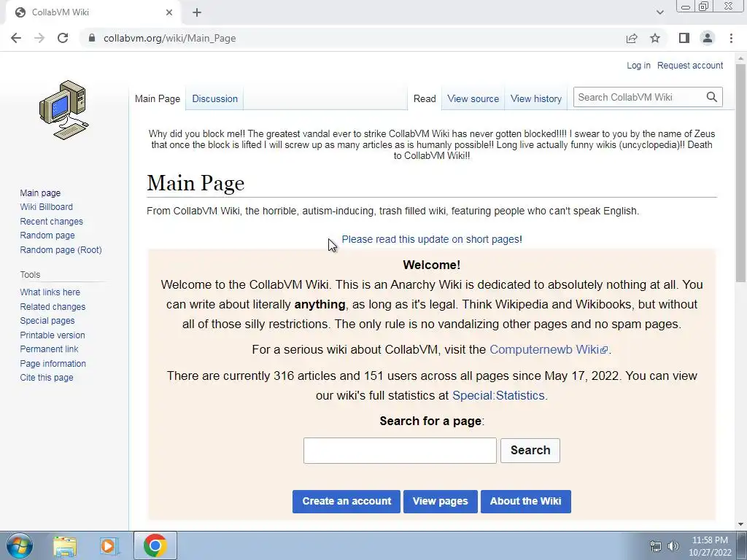Click the About the Wiki button
747x560 pixels.
point(525,502)
